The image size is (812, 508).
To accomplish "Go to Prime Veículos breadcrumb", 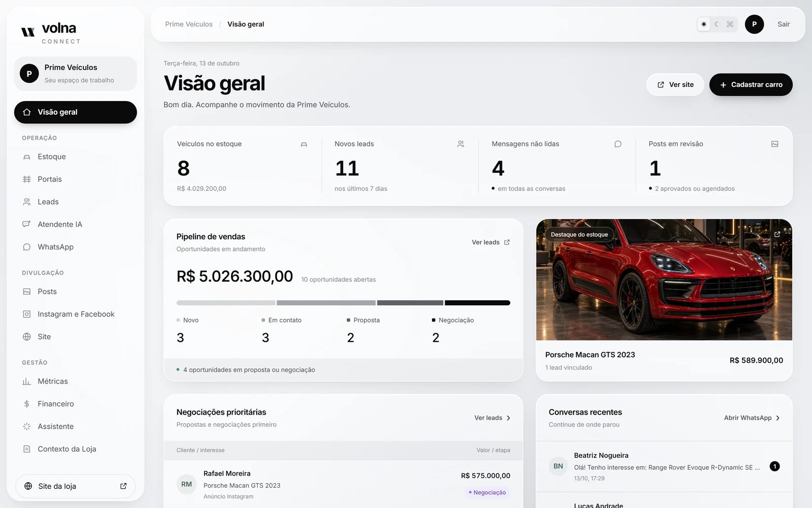I will (x=189, y=24).
